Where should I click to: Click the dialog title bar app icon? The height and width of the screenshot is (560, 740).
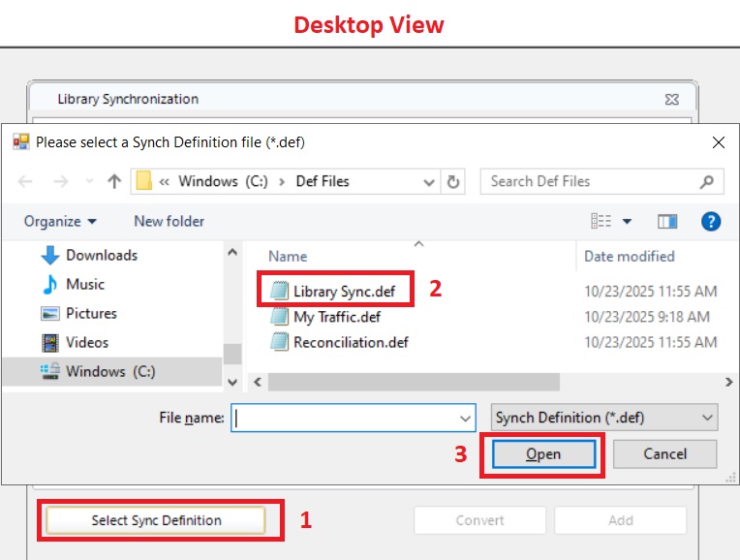tap(20, 141)
